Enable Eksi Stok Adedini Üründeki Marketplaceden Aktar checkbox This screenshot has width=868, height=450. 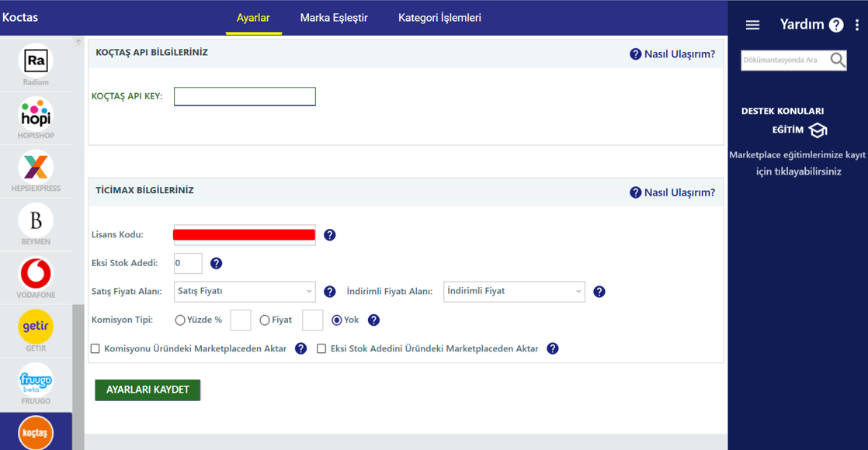(x=321, y=348)
